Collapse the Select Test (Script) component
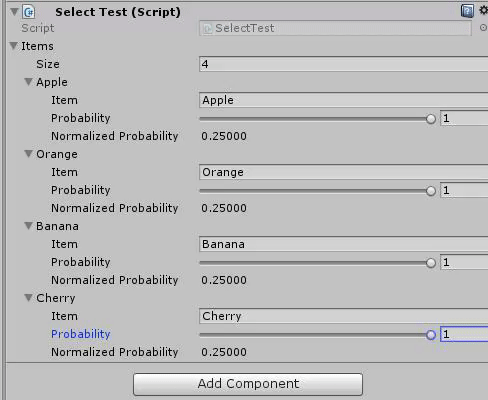 (x=14, y=12)
